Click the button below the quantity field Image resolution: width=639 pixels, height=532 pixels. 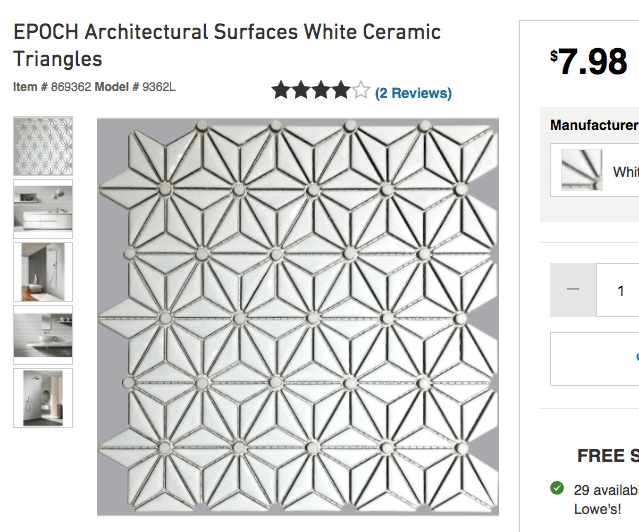tap(595, 359)
